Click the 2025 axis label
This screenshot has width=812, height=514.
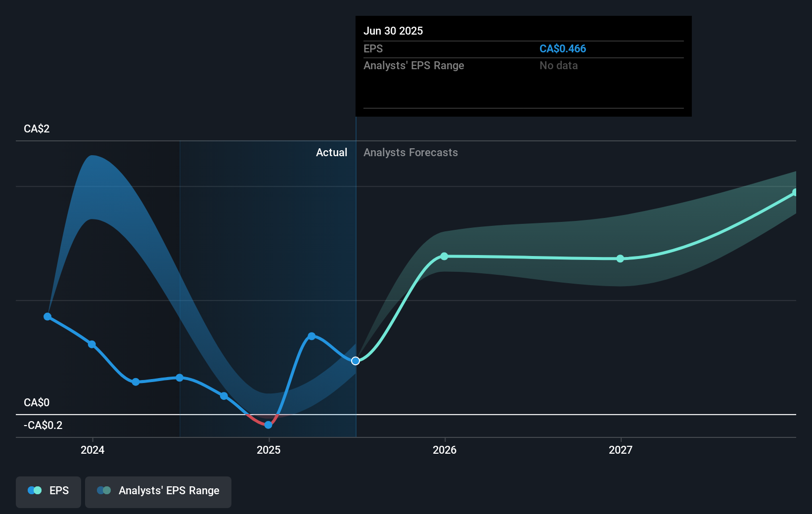point(269,450)
